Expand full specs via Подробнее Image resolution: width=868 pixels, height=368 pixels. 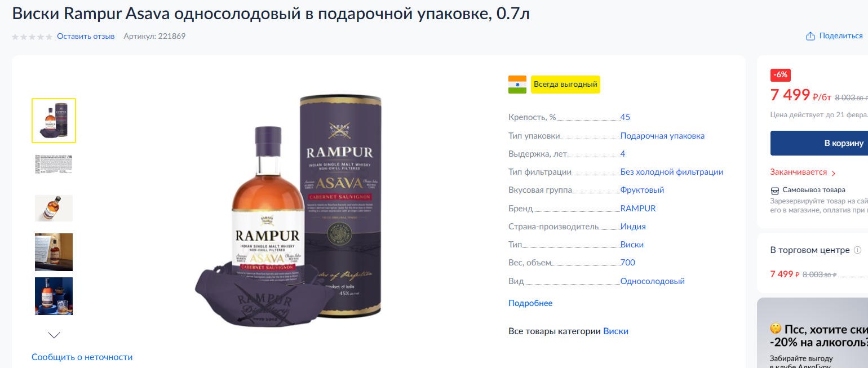point(530,303)
